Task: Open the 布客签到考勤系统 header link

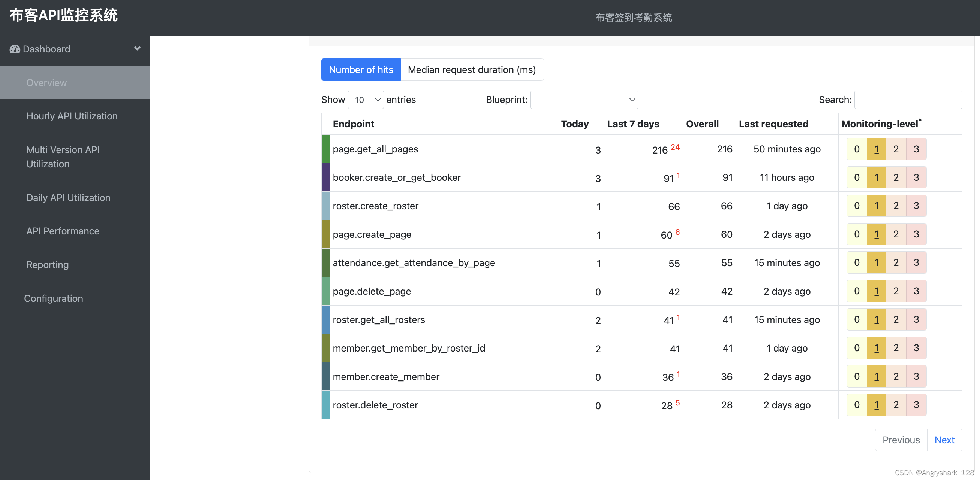Action: 633,18
